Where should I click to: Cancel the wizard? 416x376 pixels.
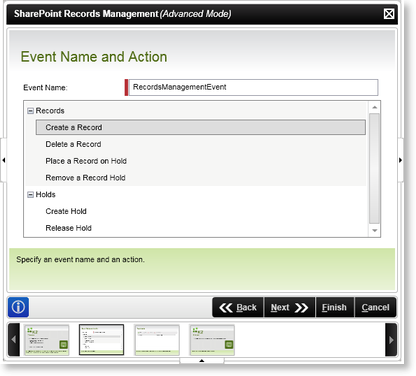click(376, 307)
